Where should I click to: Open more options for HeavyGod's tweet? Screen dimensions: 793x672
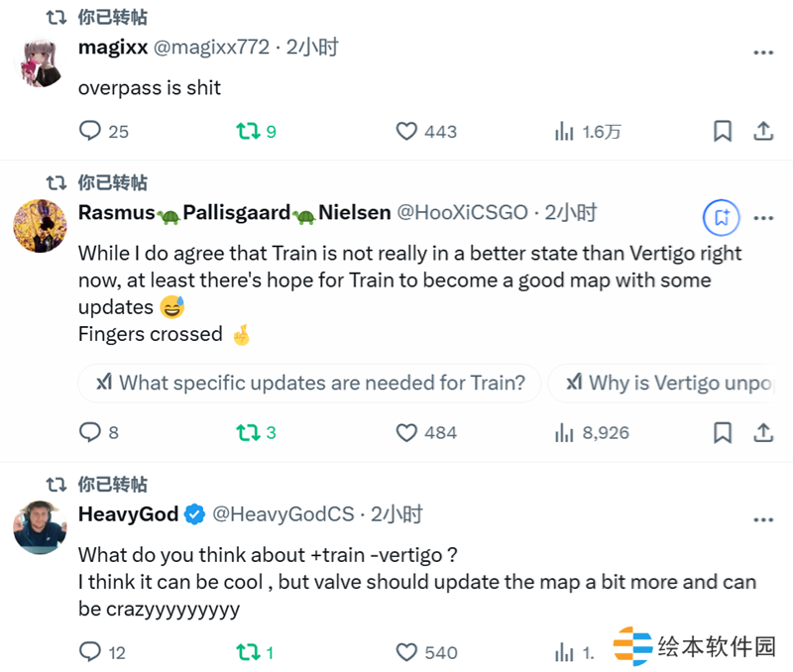[763, 519]
